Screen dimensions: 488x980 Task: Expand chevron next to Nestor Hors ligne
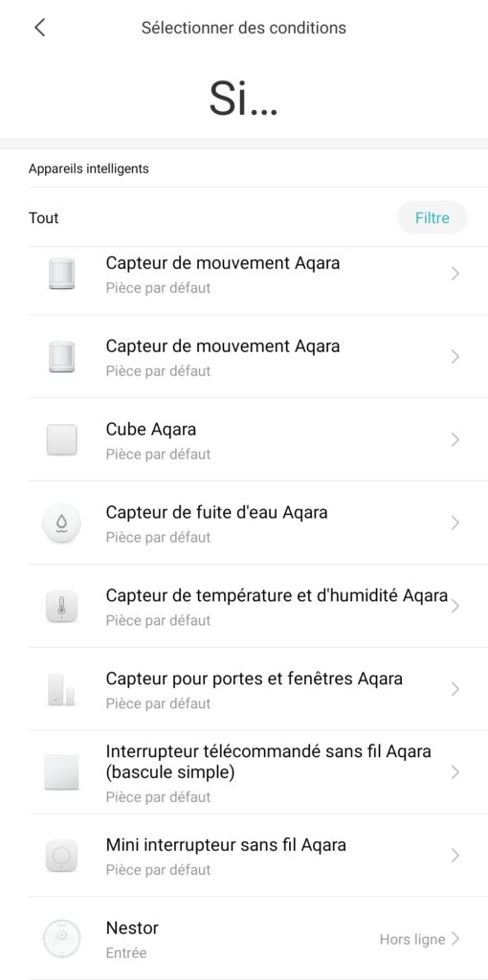point(455,939)
